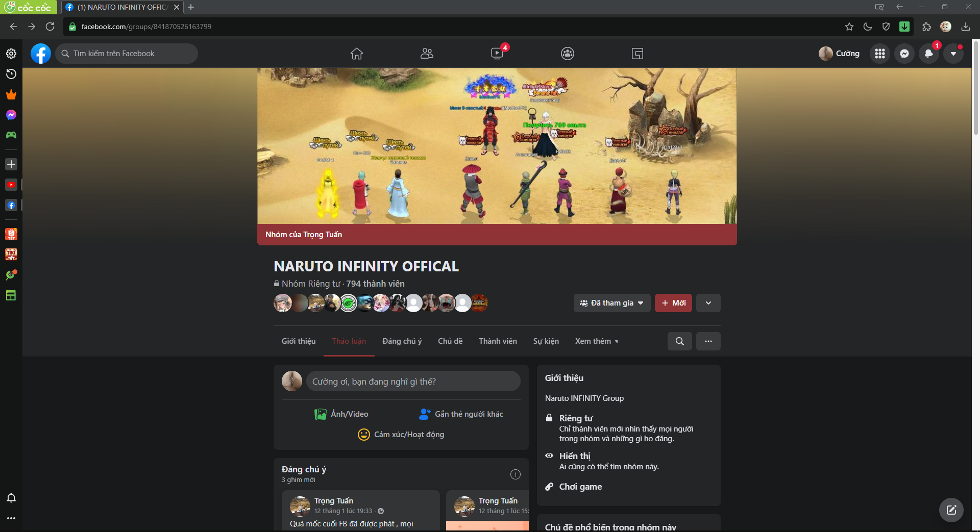Open the Groups icon in top navigation
The height and width of the screenshot is (532, 980).
[568, 54]
